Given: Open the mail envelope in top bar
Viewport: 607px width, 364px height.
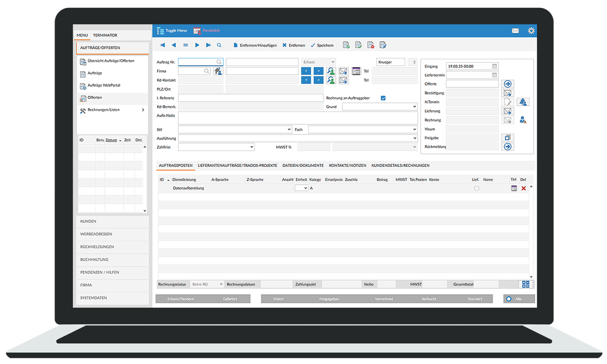Looking at the screenshot, I should [515, 31].
